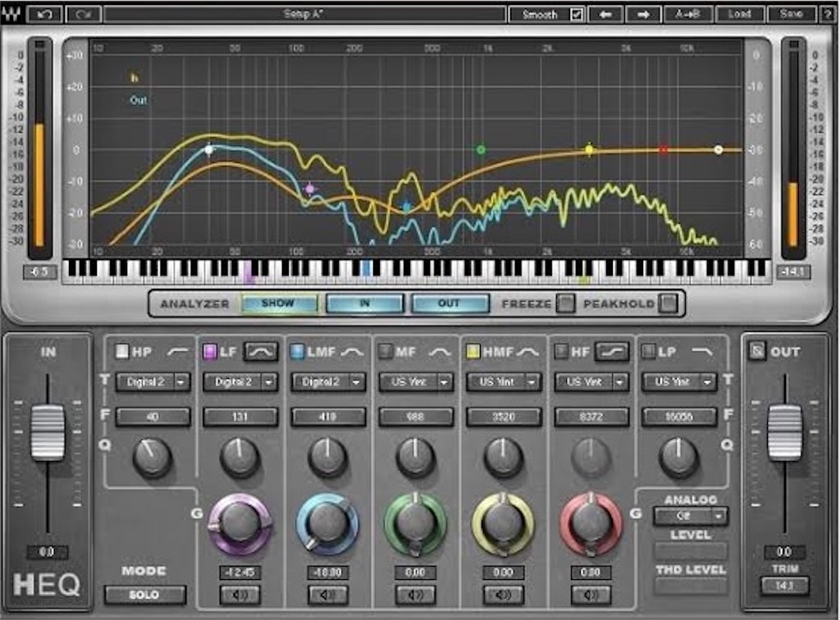The width and height of the screenshot is (840, 620).
Task: Click the OUT phase invert icon
Action: click(x=756, y=351)
